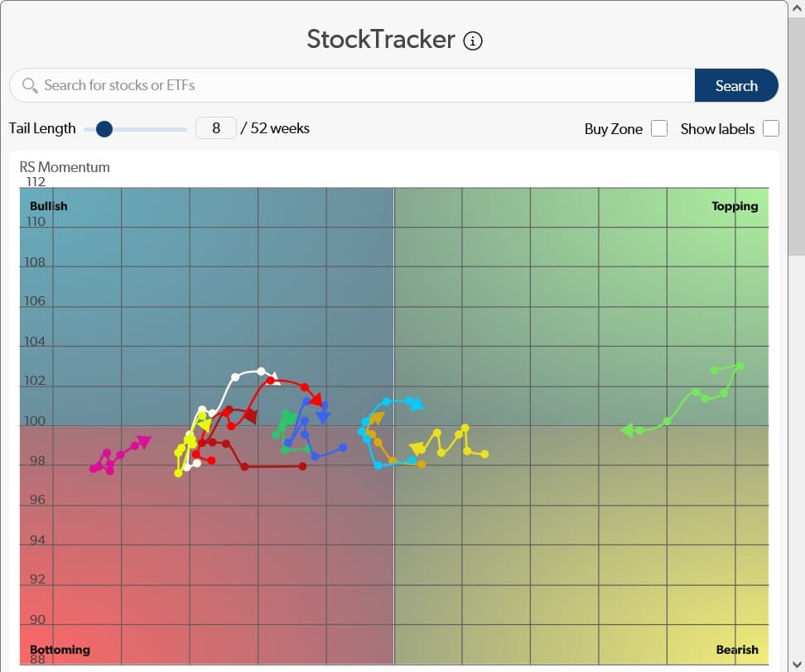Enable the Buy Zone checkbox
Image resolution: width=805 pixels, height=672 pixels.
659,128
